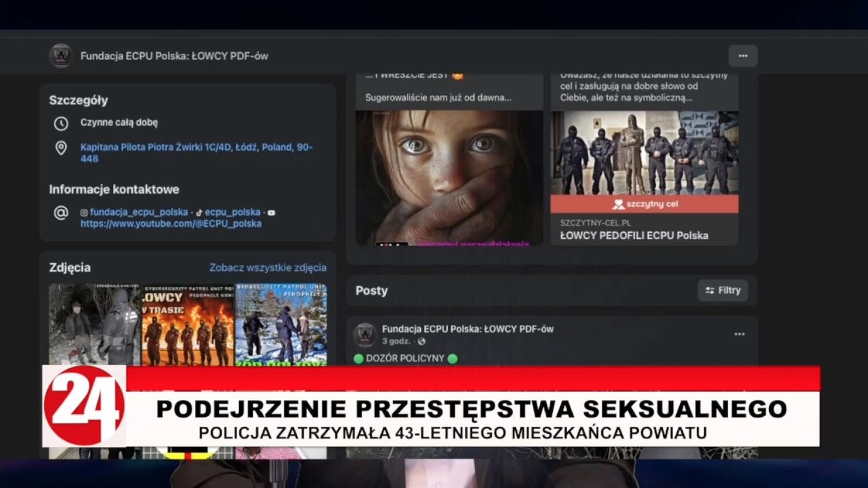Image resolution: width=868 pixels, height=488 pixels.
Task: Click the YouTube icon in contact info
Action: (x=271, y=212)
